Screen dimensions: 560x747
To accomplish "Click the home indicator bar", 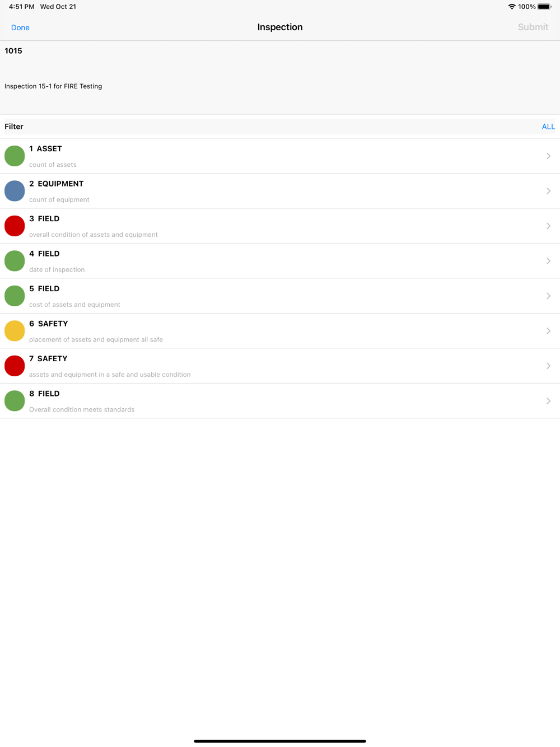I will point(280,741).
